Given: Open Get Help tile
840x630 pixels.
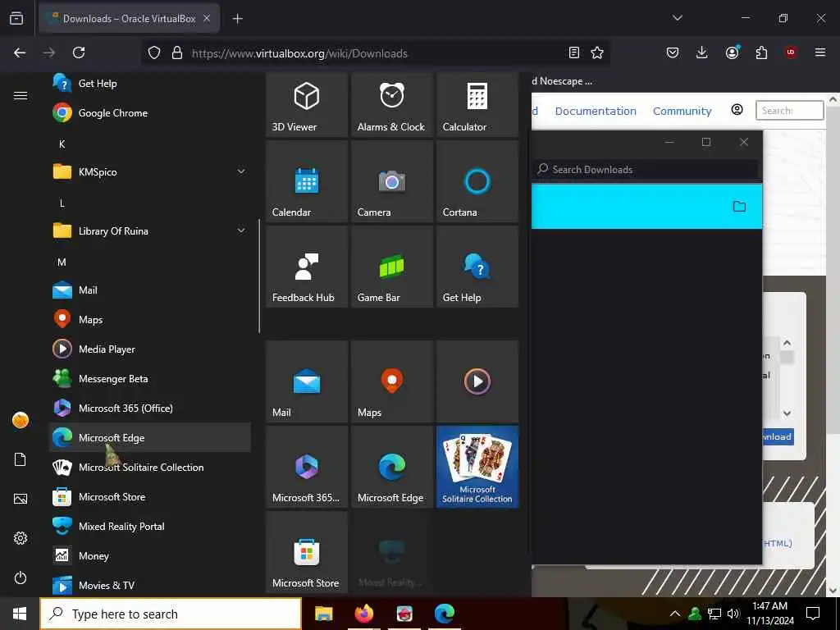Looking at the screenshot, I should point(477,267).
